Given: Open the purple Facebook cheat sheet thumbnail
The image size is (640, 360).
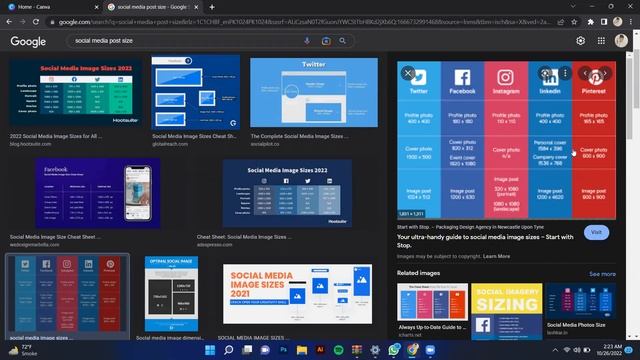Looking at the screenshot, I should tap(98, 193).
